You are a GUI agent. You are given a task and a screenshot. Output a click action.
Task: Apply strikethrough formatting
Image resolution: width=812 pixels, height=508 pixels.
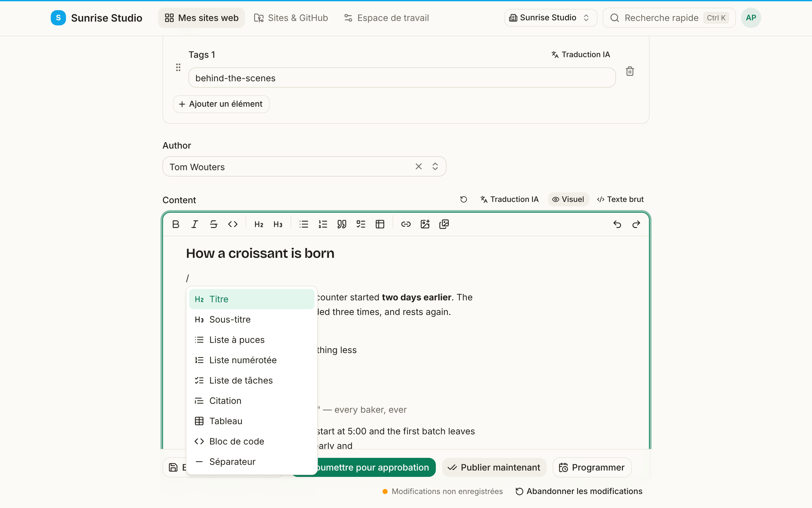point(214,224)
